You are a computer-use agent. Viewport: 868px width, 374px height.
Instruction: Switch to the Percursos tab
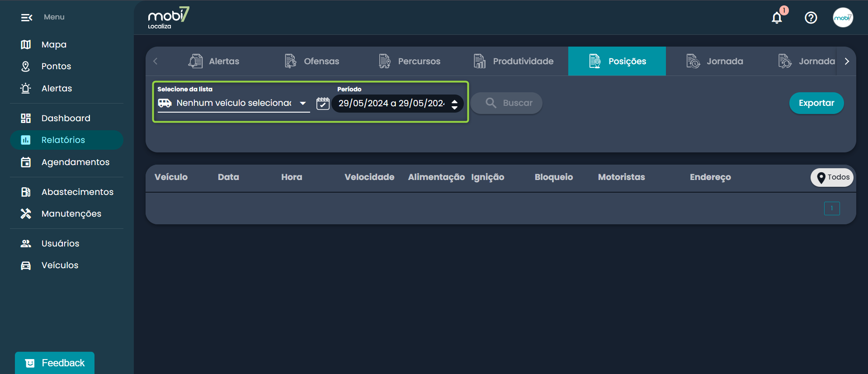point(409,61)
